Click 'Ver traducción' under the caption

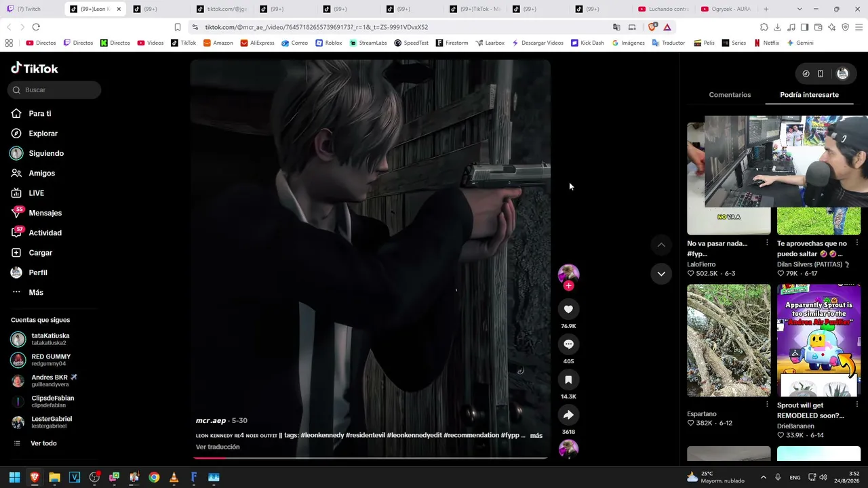click(218, 447)
